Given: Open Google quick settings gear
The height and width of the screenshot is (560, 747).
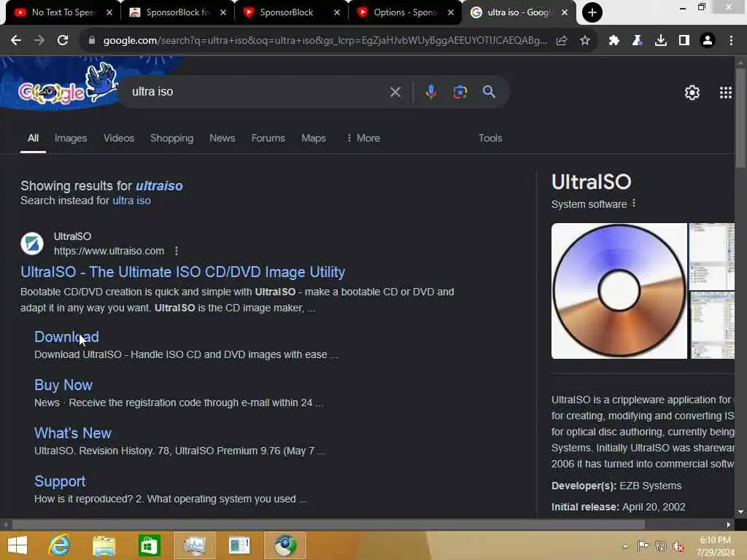Looking at the screenshot, I should coord(692,93).
